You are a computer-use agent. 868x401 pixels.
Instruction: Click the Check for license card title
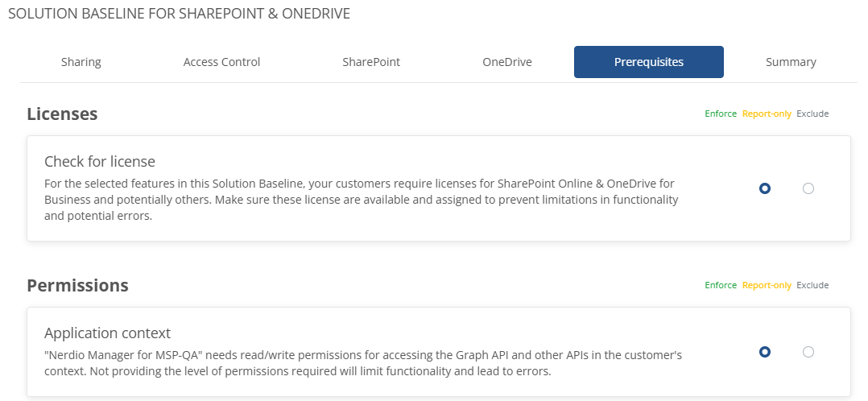(x=100, y=161)
